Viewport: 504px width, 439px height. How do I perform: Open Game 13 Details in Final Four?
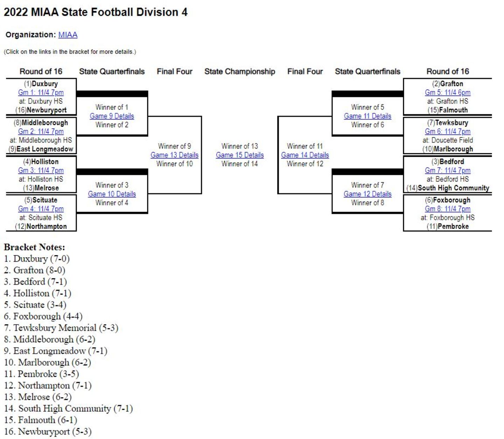pos(174,155)
